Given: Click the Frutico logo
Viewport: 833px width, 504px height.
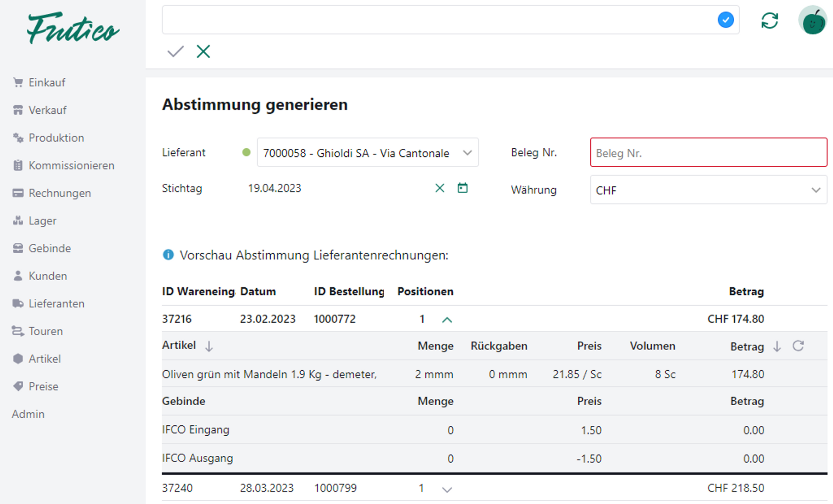Looking at the screenshot, I should 73,28.
